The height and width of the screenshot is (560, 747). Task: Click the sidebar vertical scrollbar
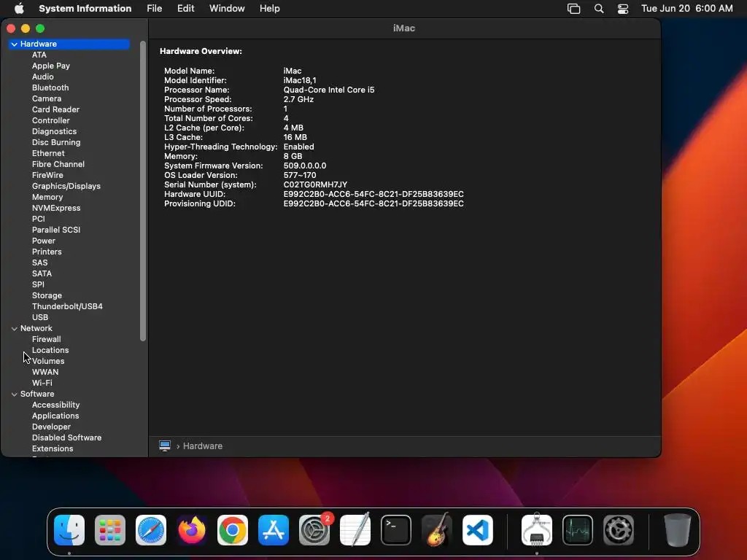[143, 191]
